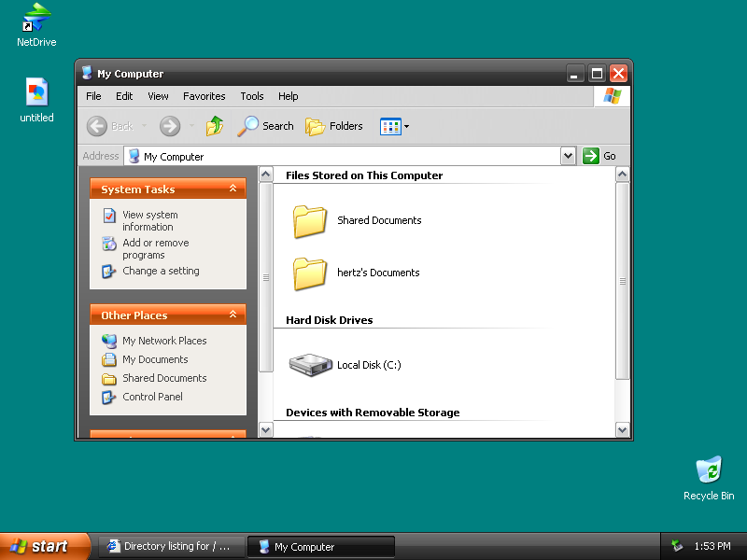This screenshot has height=560, width=747.
Task: Click the Add or remove programs icon
Action: [109, 244]
